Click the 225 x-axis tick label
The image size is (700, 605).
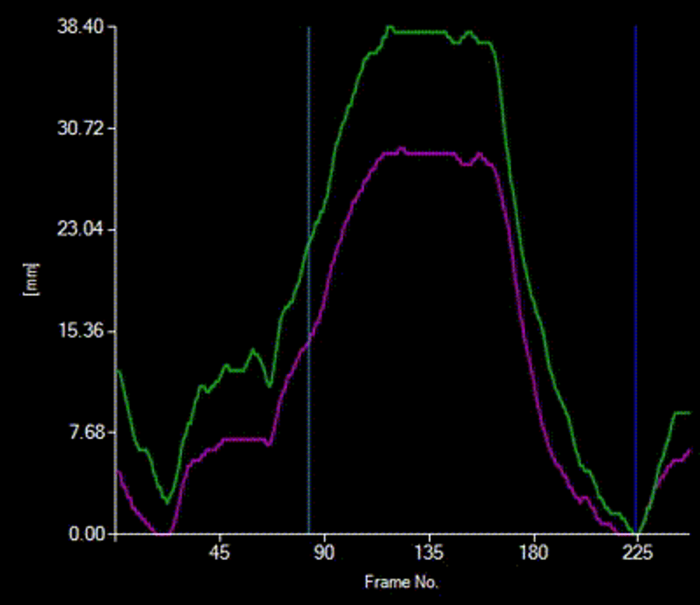pyautogui.click(x=638, y=553)
